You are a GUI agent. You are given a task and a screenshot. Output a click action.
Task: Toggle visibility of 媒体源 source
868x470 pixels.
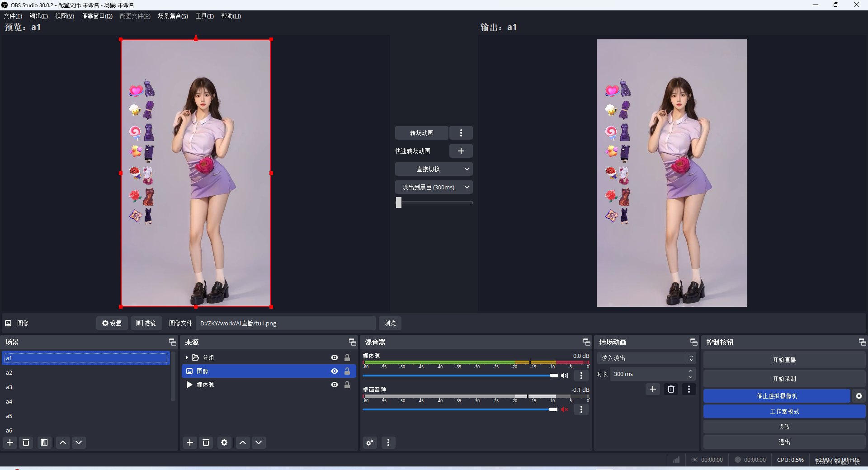(335, 385)
